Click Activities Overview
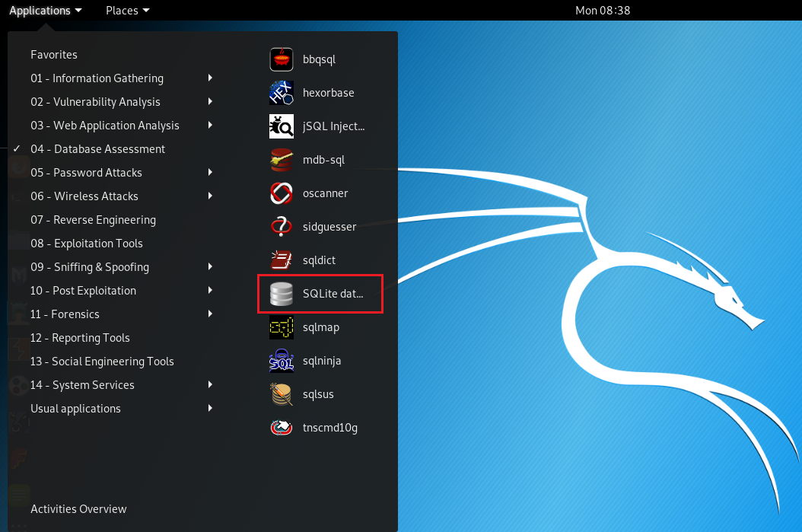802x532 pixels. click(x=78, y=509)
